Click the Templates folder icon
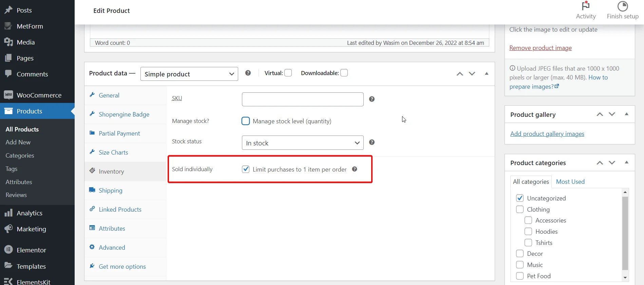This screenshot has height=285, width=644. tap(8, 266)
